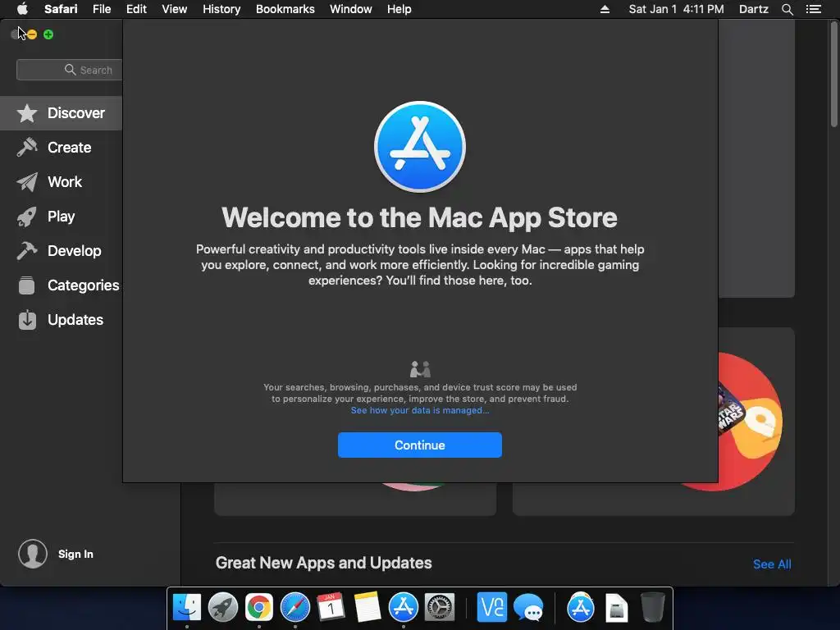Open the Bookmarks menu

point(285,9)
